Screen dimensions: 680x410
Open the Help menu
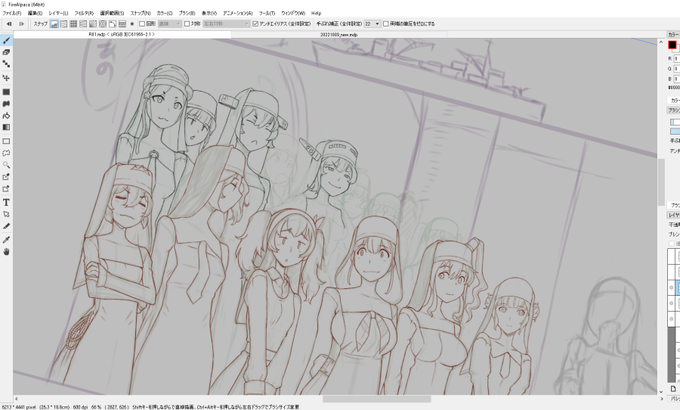[316, 13]
